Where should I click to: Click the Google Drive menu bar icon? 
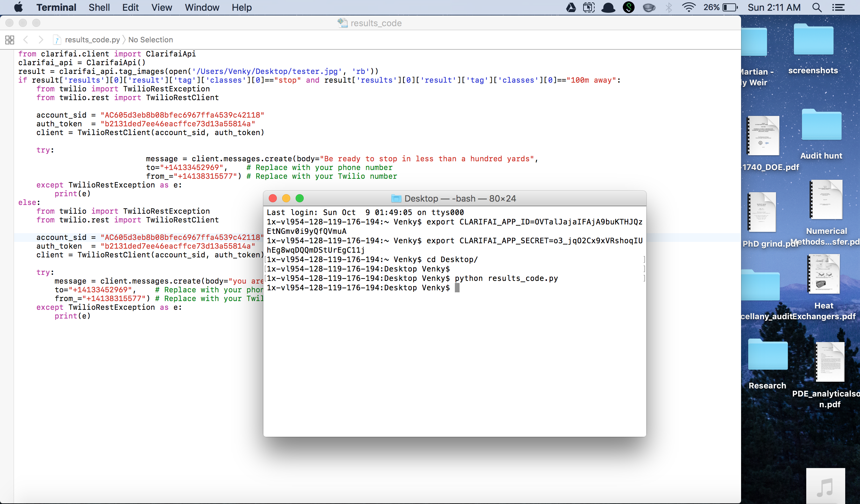point(571,7)
